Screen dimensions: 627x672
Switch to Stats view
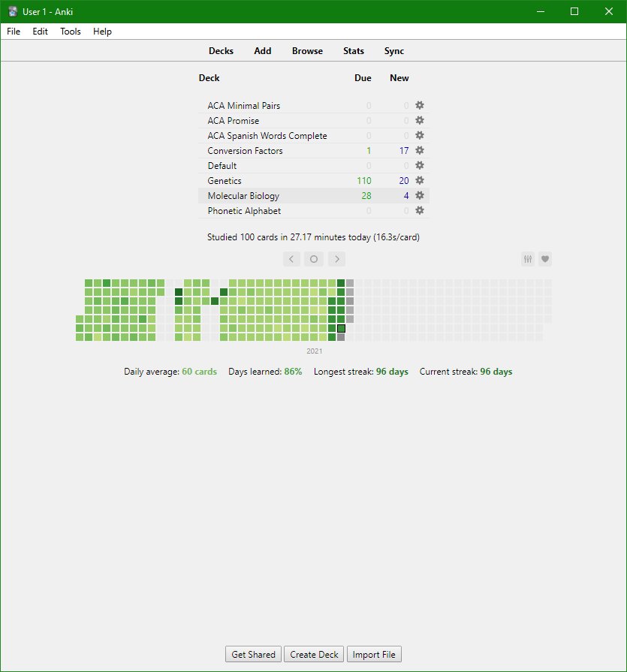354,51
